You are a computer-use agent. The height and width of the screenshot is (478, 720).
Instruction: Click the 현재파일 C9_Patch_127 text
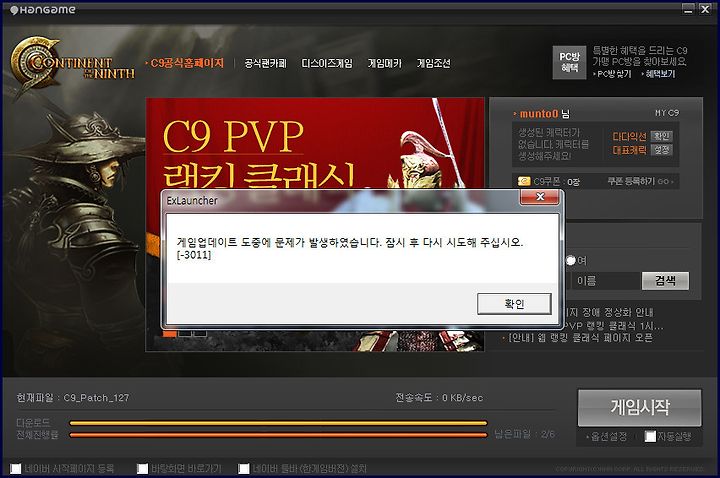click(x=73, y=398)
